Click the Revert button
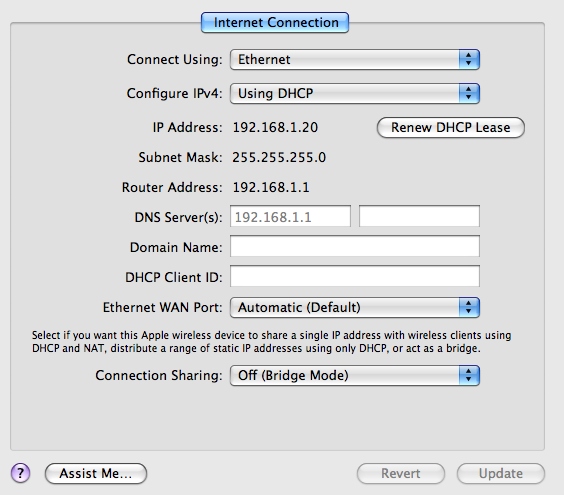Image resolution: width=564 pixels, height=495 pixels. coord(401,473)
